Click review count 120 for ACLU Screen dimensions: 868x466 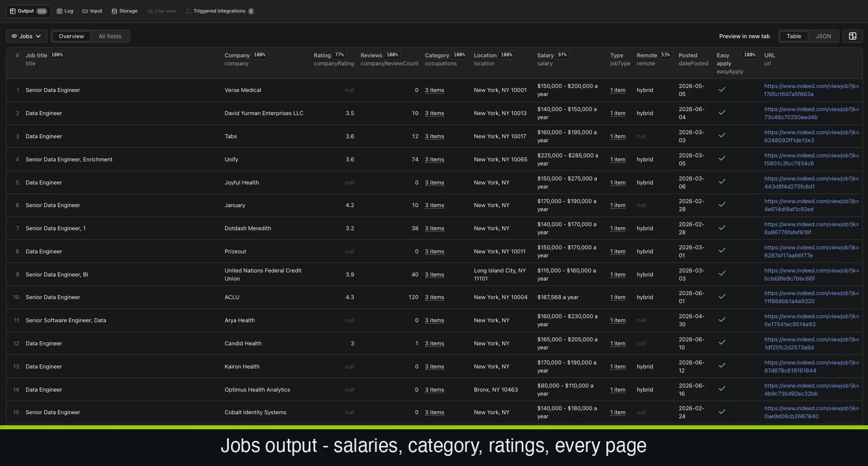pos(413,297)
